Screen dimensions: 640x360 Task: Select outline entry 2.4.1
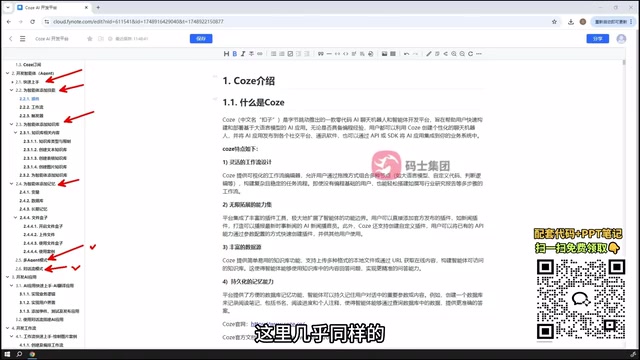click(29, 192)
